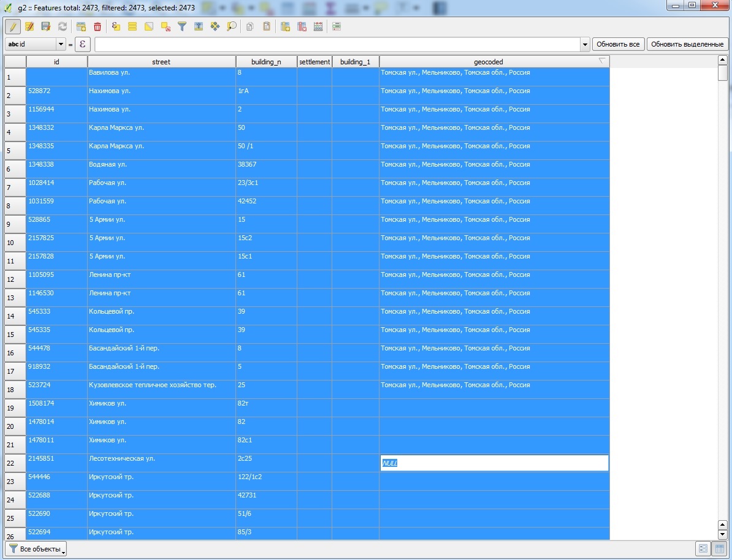Click building cell '1гА'

[266, 95]
